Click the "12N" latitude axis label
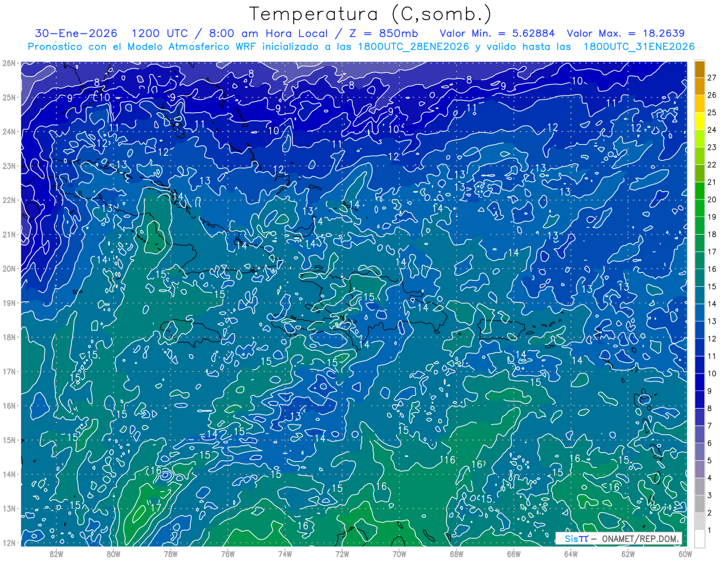The image size is (728, 562). pyautogui.click(x=9, y=543)
